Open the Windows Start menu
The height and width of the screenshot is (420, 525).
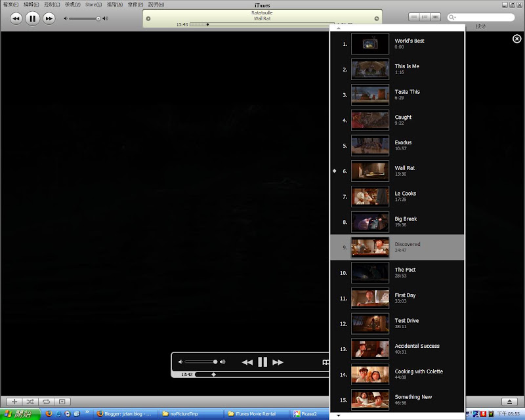point(20,414)
